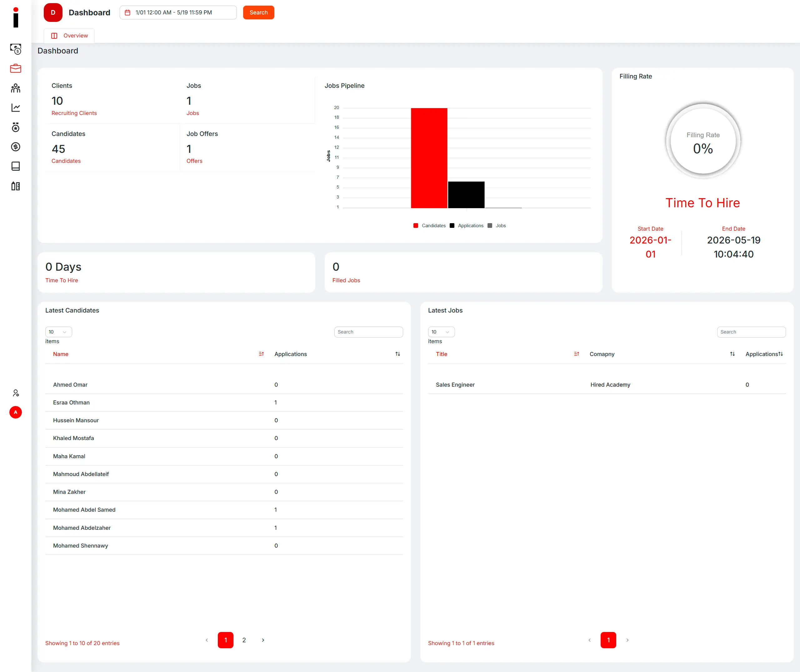Click the Comapny column header

pos(602,354)
